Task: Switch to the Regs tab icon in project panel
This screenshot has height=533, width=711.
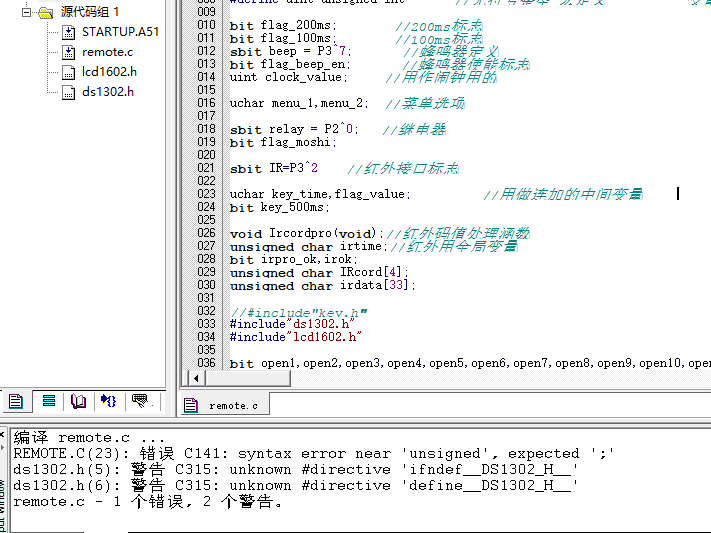Action: click(49, 401)
